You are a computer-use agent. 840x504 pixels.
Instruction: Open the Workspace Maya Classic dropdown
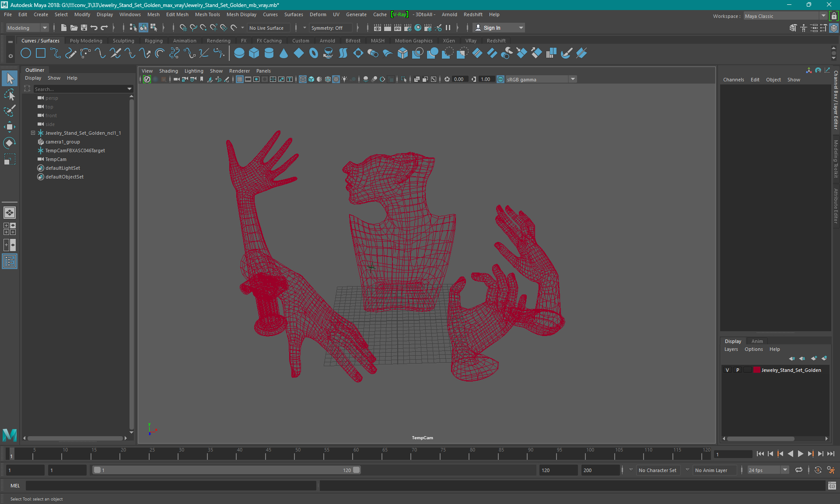click(x=785, y=16)
